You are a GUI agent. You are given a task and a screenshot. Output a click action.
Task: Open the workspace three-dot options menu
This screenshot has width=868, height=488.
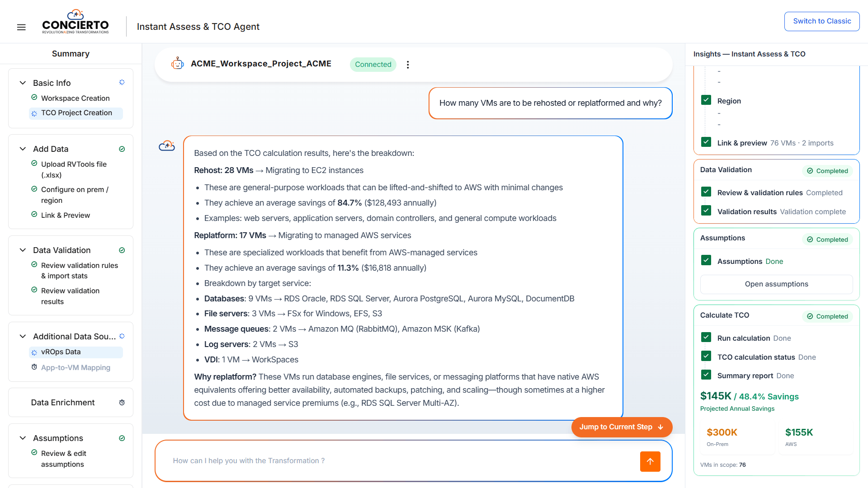click(x=408, y=65)
